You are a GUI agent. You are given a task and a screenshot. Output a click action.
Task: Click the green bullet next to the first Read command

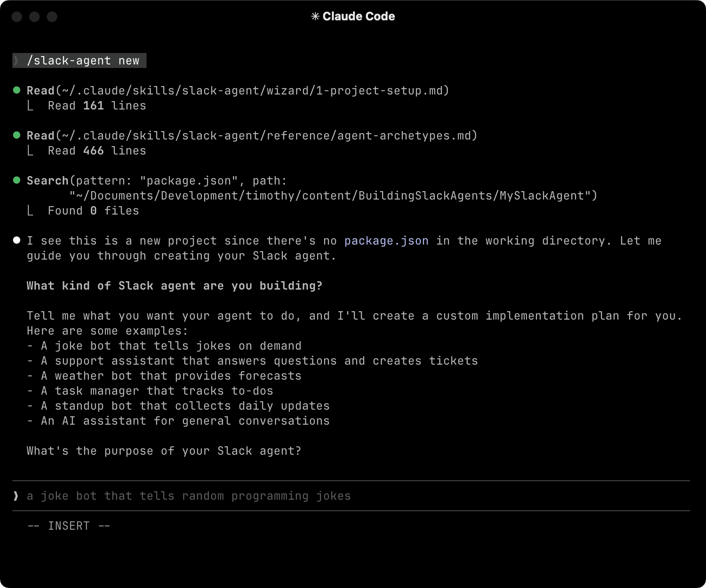point(17,90)
